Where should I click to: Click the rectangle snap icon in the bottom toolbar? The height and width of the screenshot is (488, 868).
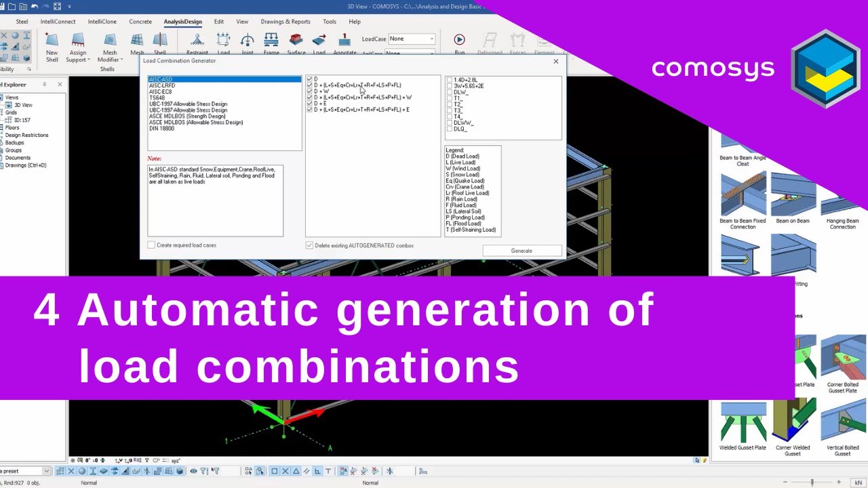click(274, 471)
